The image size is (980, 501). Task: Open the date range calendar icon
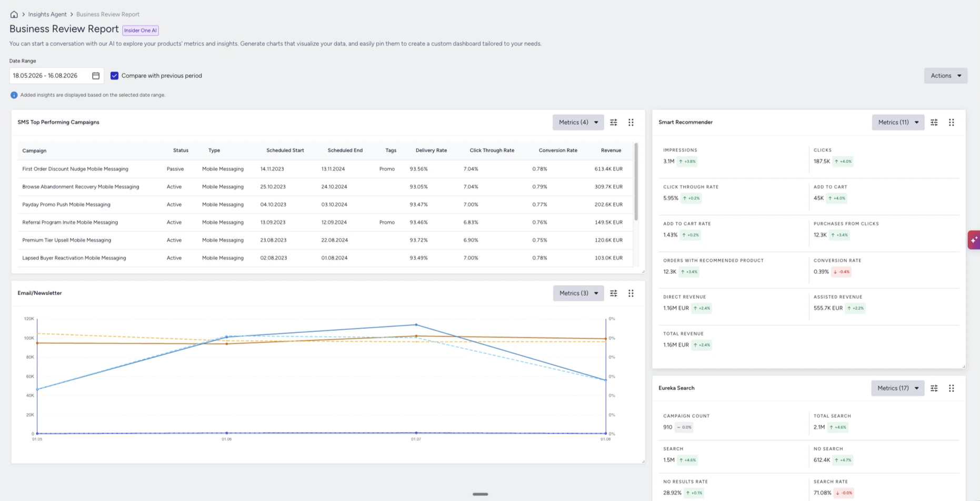pos(96,76)
